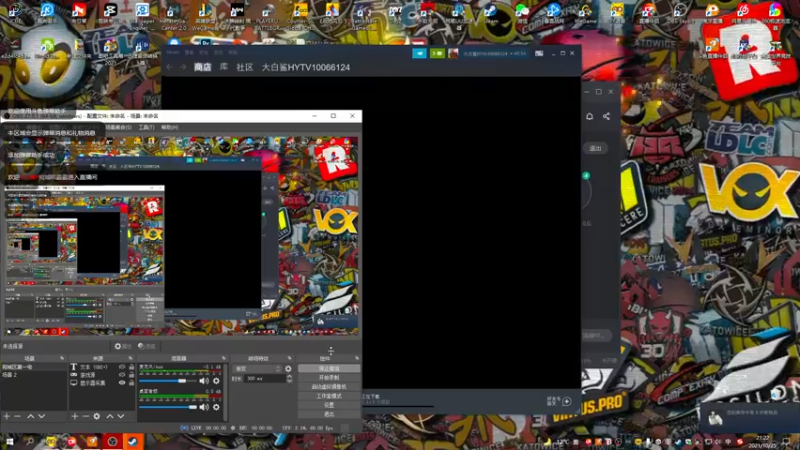Select the first scene in Scenes list
This screenshot has width=800, height=450.
(x=34, y=367)
